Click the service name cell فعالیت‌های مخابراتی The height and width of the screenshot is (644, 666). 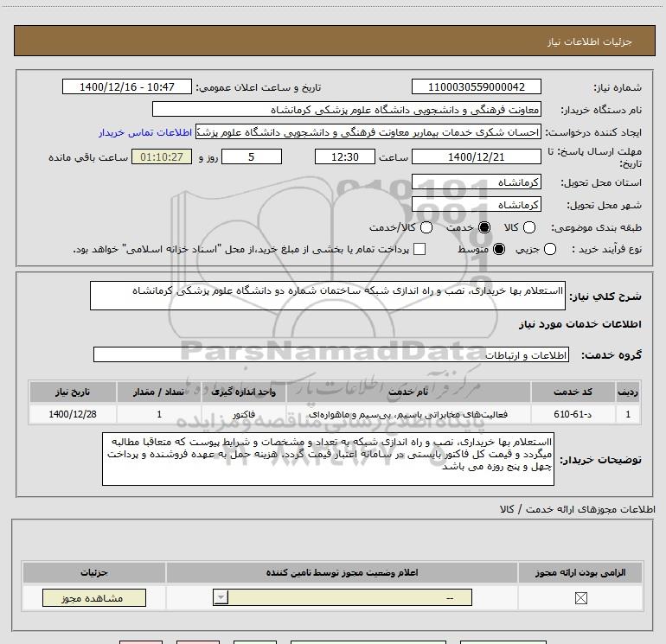(408, 414)
